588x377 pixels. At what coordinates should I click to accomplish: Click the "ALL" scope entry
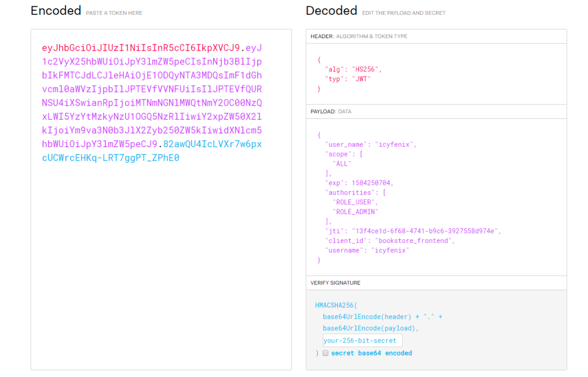coord(342,164)
